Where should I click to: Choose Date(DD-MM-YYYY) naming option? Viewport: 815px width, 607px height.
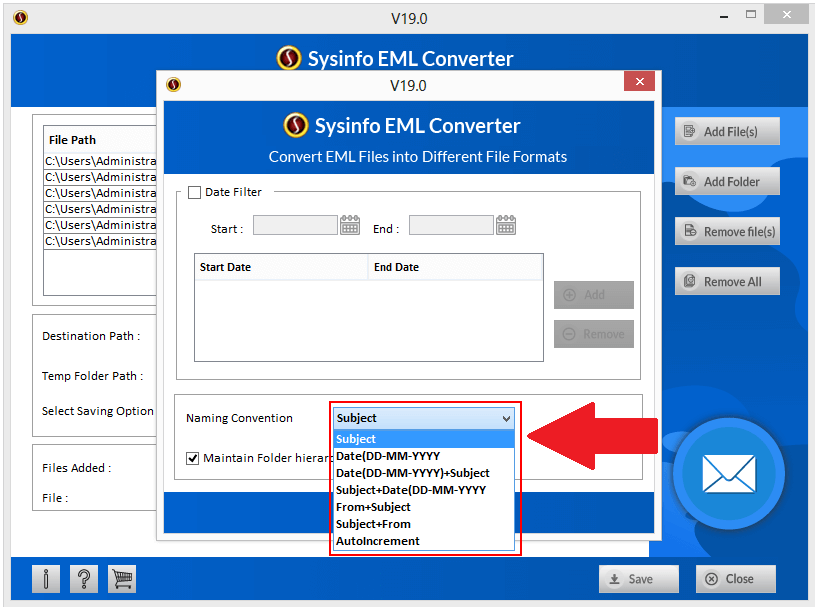[x=424, y=456]
